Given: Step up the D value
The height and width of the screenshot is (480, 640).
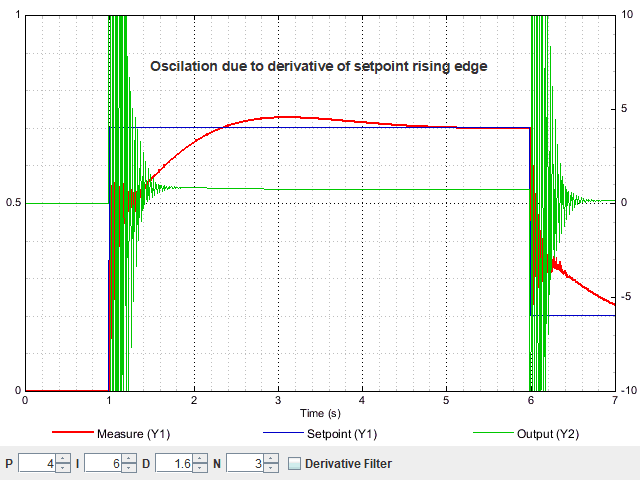Looking at the screenshot, I should pos(200,459).
